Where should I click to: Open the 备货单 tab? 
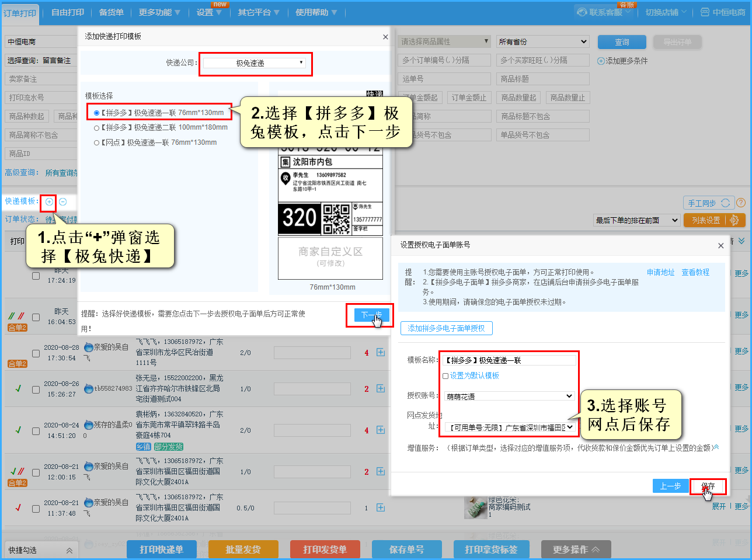[111, 12]
